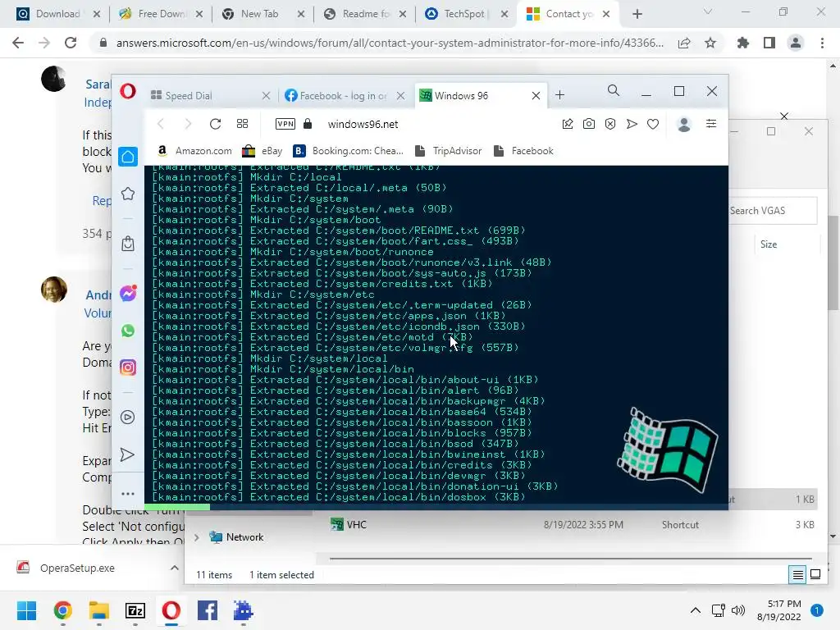Open volume control in system tray
The height and width of the screenshot is (630, 840).
[x=738, y=610]
